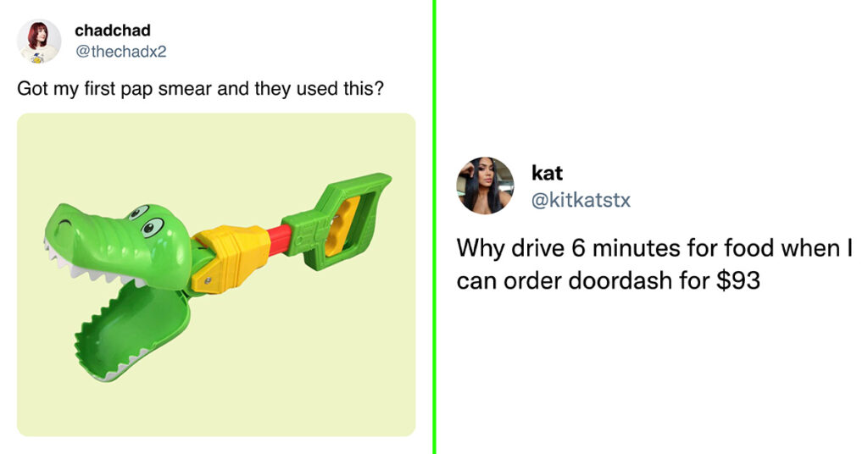This screenshot has height=454, width=868.
Task: Click the red shaft of the grabber toy
Action: (280, 240)
